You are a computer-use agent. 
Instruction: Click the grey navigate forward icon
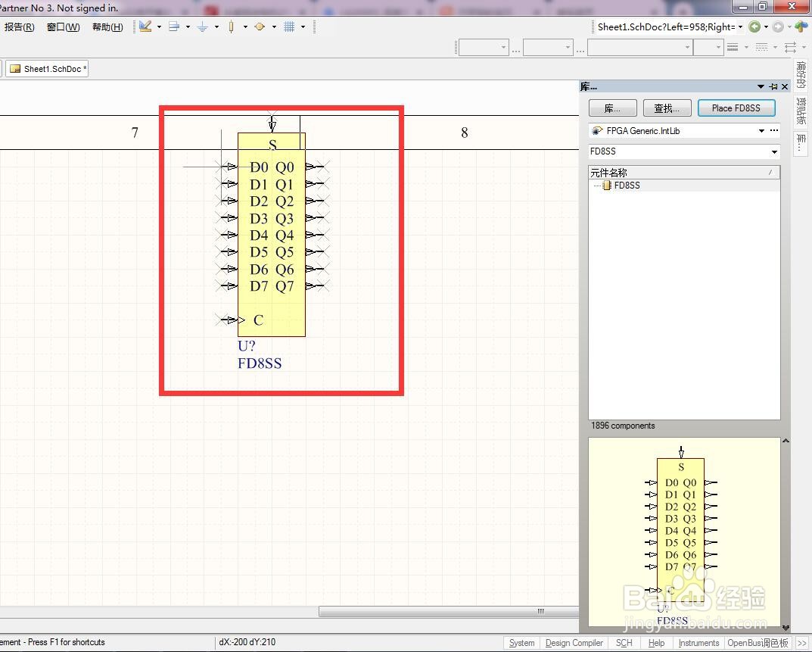(778, 27)
